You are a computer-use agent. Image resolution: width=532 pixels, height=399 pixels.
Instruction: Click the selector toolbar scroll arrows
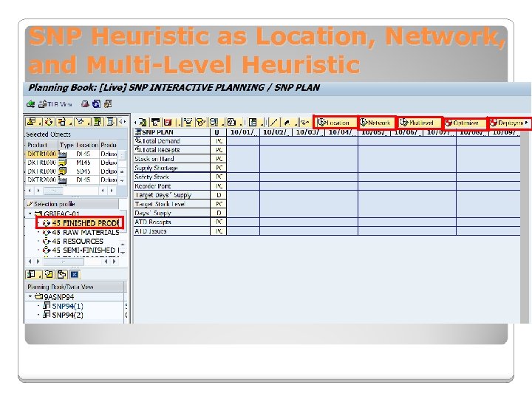click(x=122, y=122)
